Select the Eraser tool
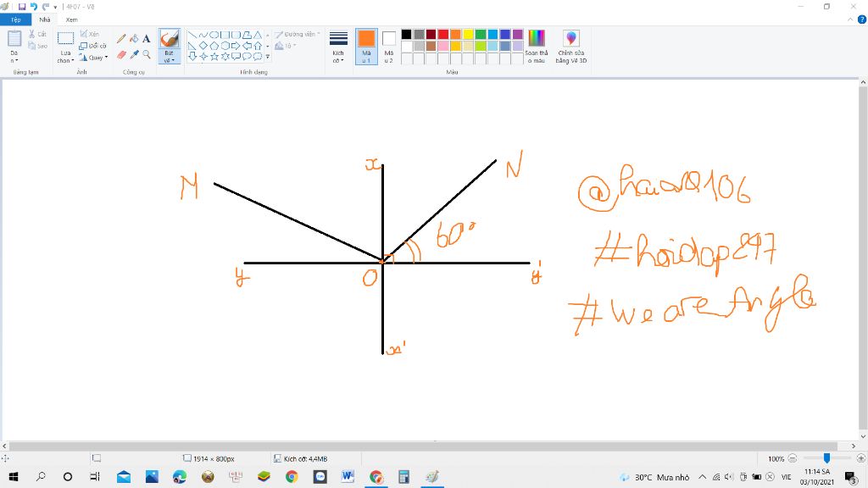 [121, 55]
